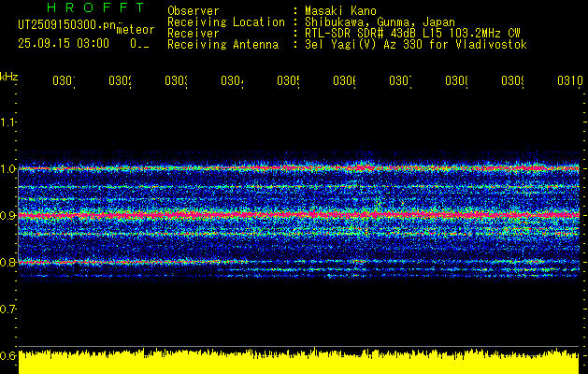Click the date stamp 25.09.15 03:00
This screenshot has height=374, width=588.
64,44
